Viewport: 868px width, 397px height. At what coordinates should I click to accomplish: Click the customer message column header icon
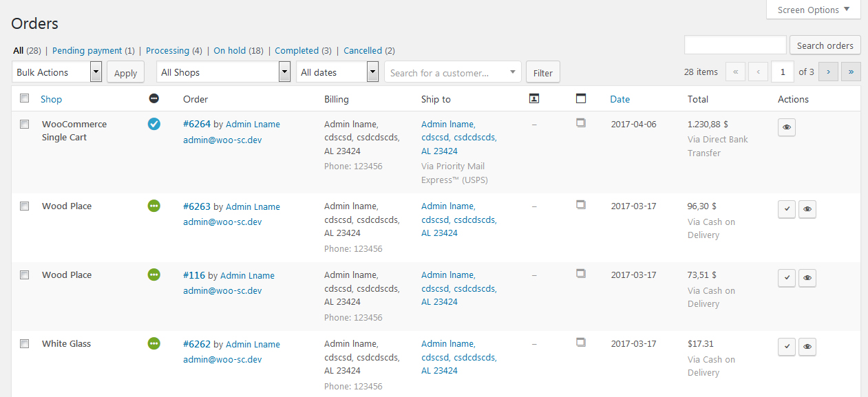533,99
